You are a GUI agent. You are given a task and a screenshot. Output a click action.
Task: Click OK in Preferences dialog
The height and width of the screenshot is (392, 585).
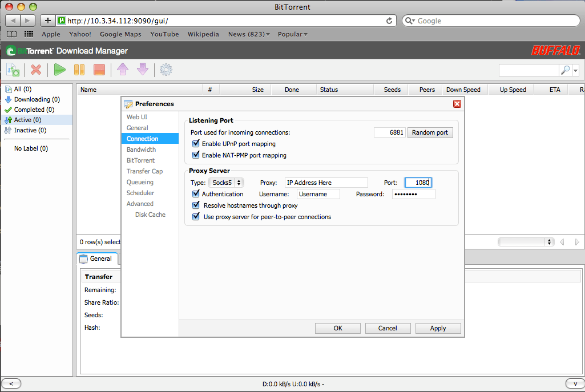pyautogui.click(x=338, y=328)
